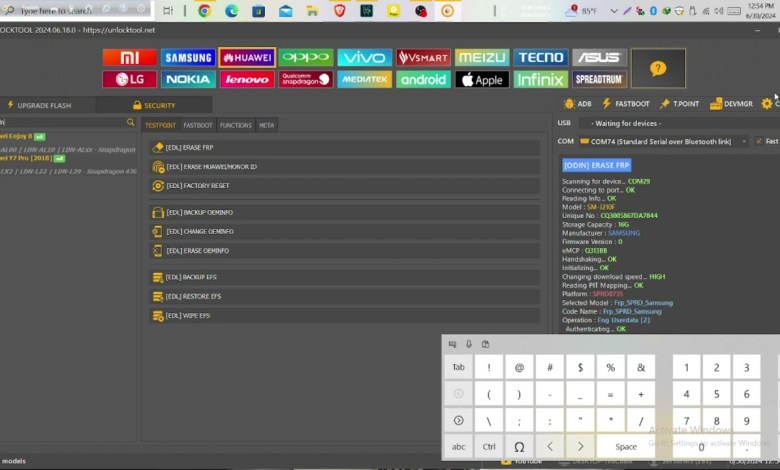Tap the clipboard icon on keyboard toolbar
This screenshot has width=780, height=470.
point(486,344)
